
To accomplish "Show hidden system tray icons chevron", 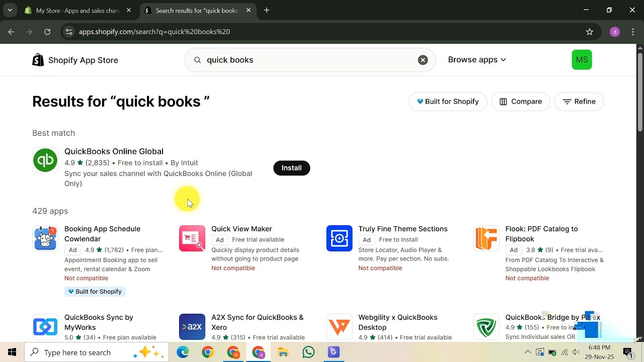I will pyautogui.click(x=528, y=352).
